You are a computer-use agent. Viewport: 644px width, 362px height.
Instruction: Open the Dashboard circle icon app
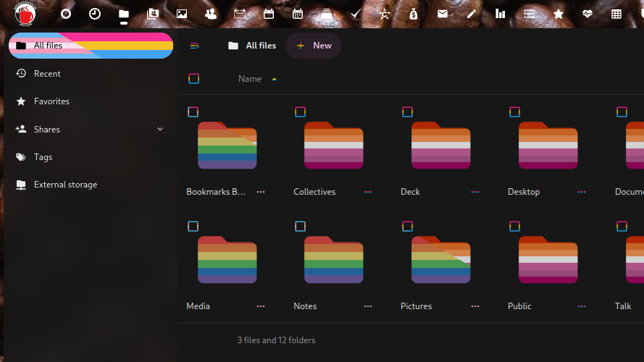(66, 14)
